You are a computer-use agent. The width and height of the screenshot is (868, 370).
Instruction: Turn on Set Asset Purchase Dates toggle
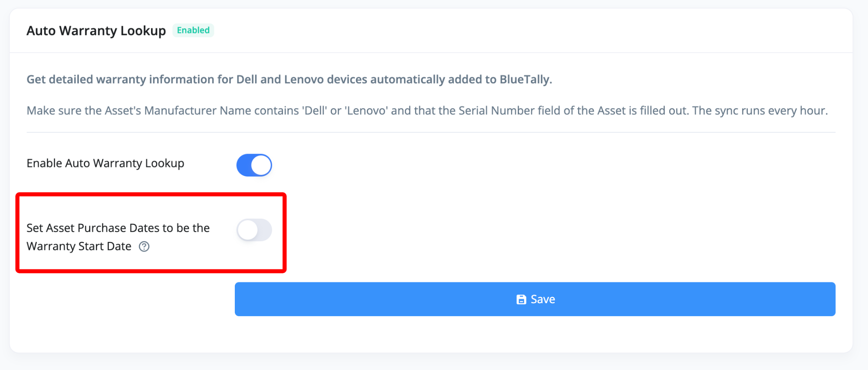[254, 230]
